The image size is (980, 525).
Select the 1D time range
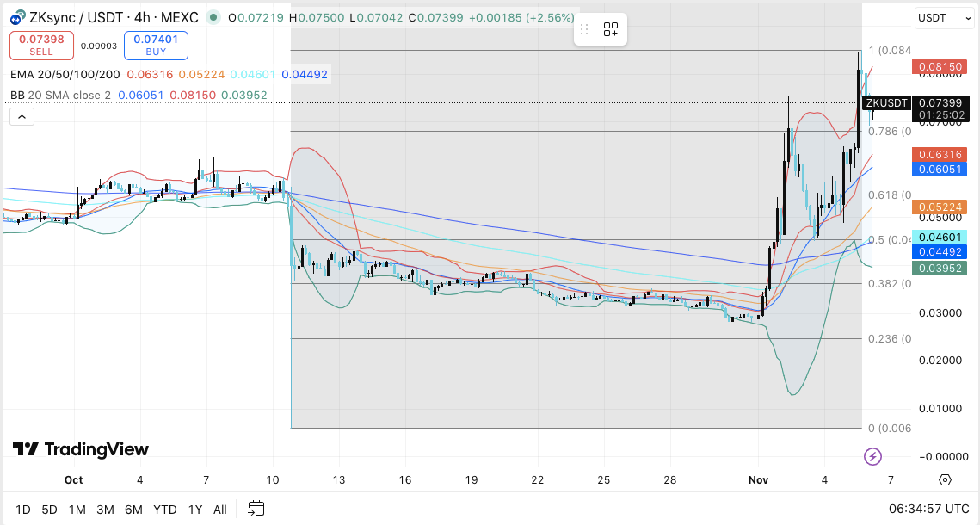click(x=24, y=510)
